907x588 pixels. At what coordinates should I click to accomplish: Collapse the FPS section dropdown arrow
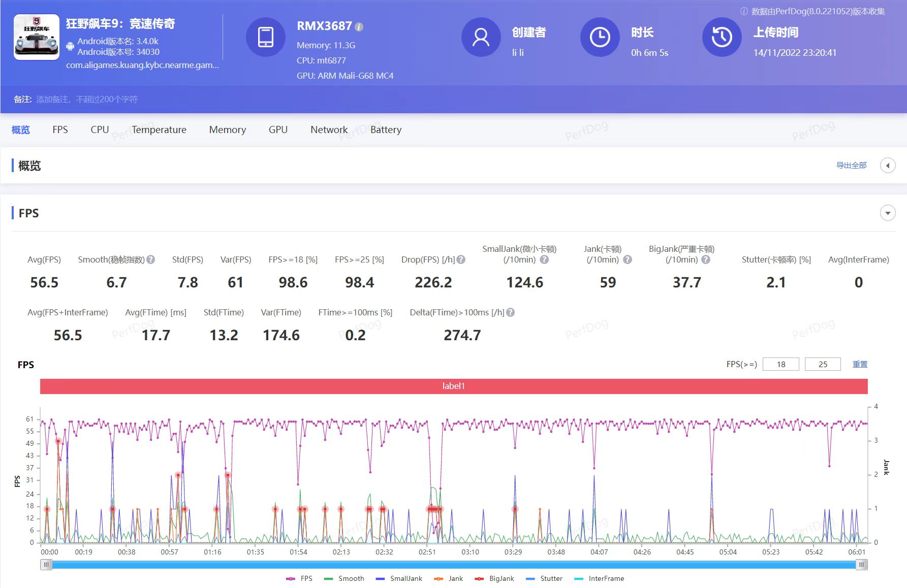888,213
